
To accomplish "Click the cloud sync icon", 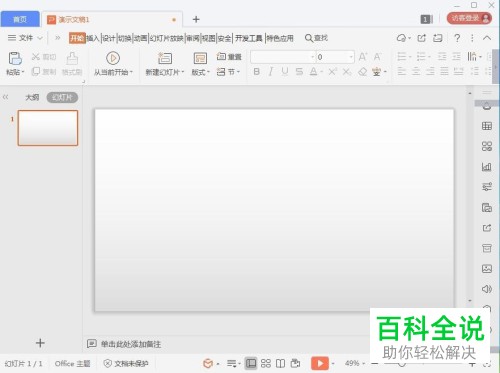I will click(x=401, y=38).
